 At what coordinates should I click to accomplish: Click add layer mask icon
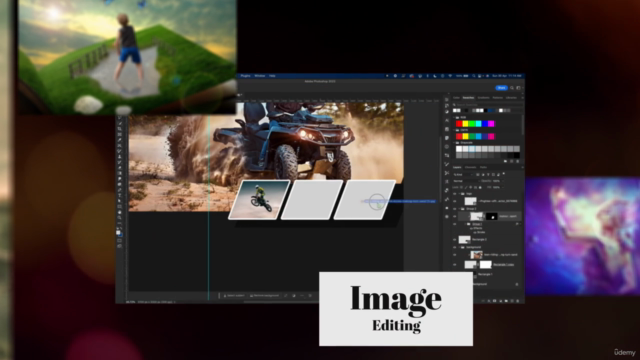[495, 300]
